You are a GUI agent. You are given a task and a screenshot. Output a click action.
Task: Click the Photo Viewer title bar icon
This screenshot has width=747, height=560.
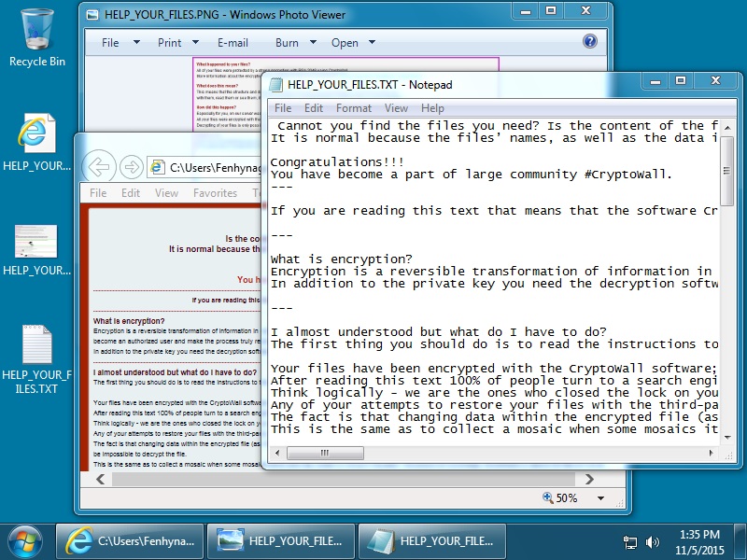[x=92, y=15]
